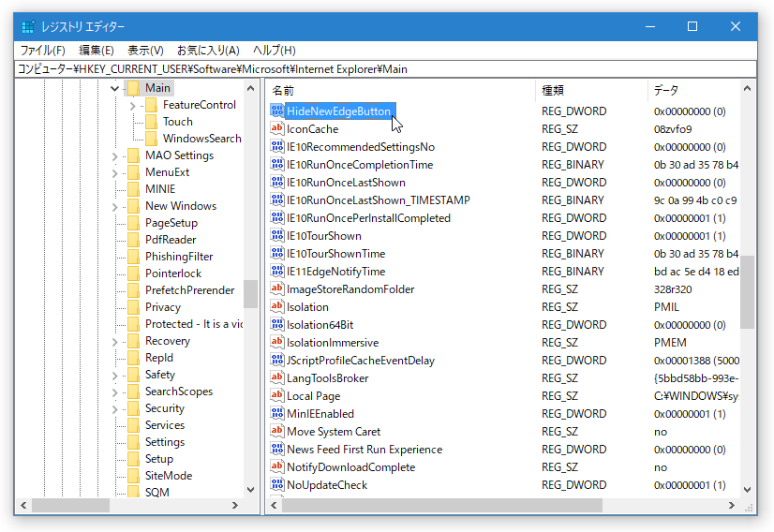Click the IE10TourShown DWORD icon
This screenshot has width=774, height=532.
pos(277,235)
